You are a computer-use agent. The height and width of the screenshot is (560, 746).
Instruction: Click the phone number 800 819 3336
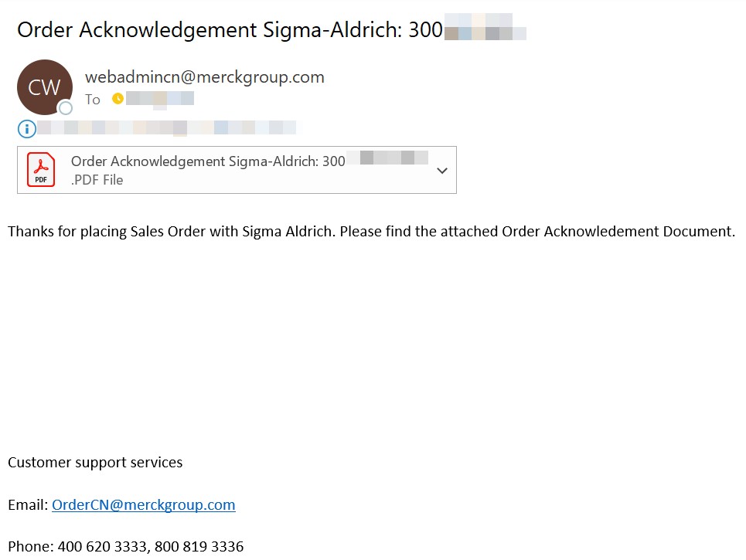tap(199, 547)
